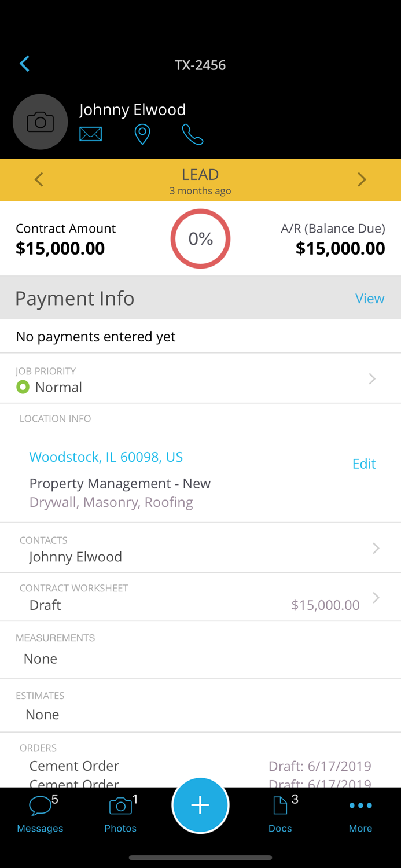Tap the back arrow to leave TX-2456
401x868 pixels.
(24, 64)
